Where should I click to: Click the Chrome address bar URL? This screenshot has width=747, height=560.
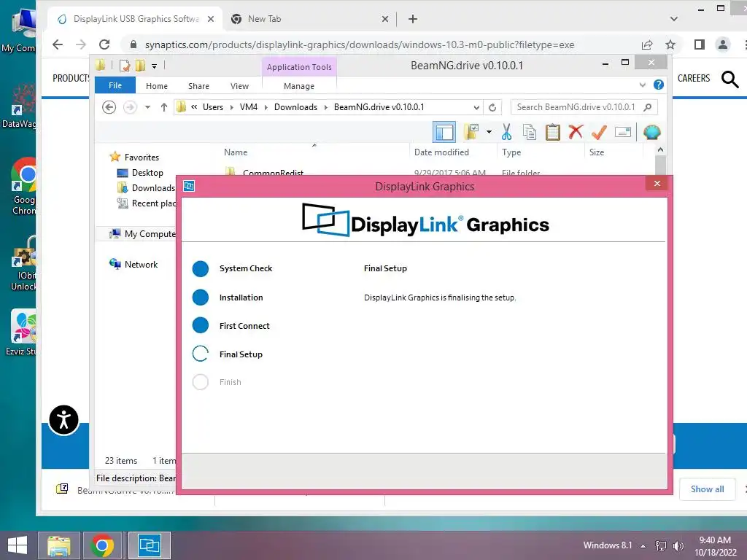click(360, 44)
